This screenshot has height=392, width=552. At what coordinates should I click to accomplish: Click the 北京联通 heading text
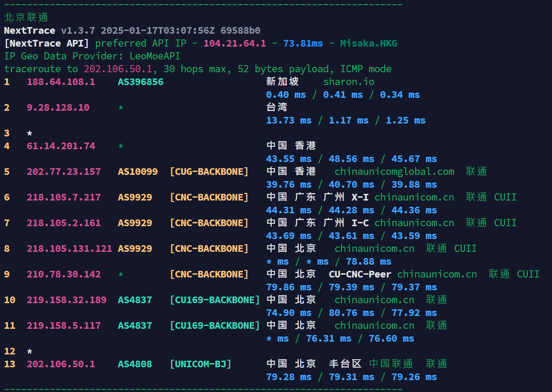point(26,17)
